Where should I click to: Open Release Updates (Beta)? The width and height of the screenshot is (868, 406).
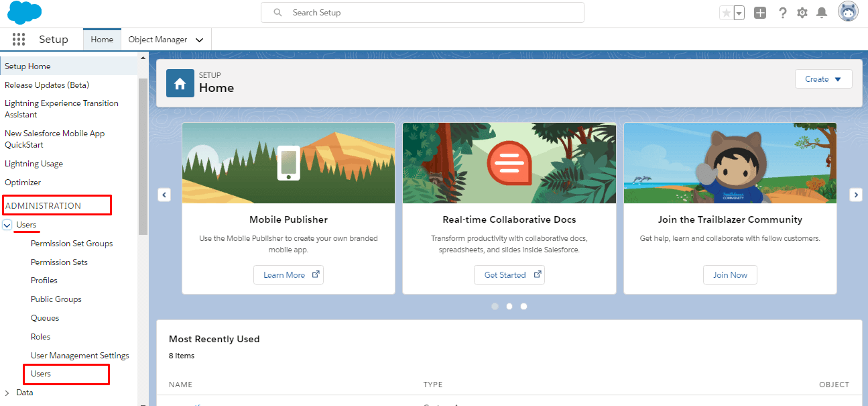pos(47,85)
